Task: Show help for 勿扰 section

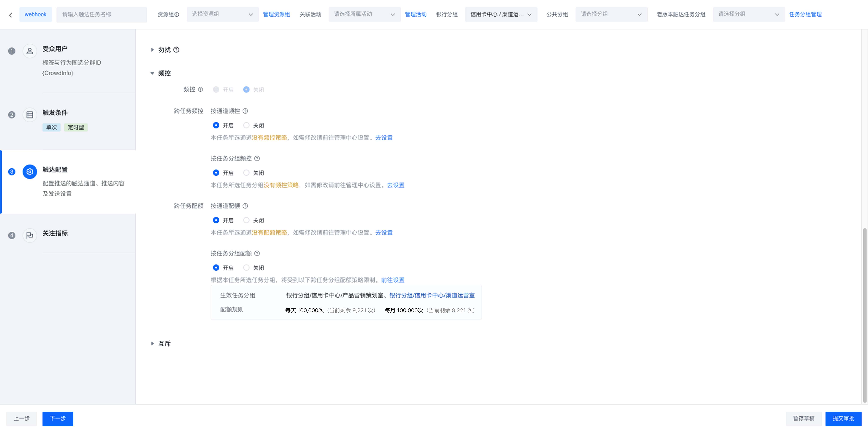Action: (x=176, y=50)
